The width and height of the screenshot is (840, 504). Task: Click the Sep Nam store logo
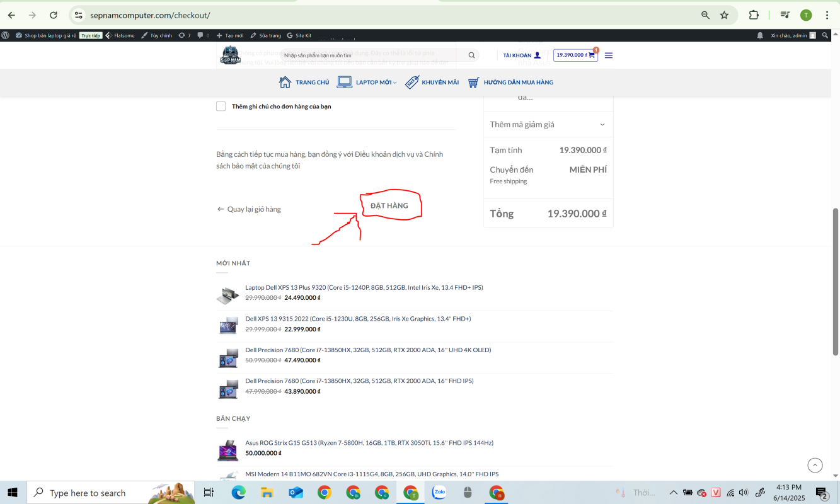coord(231,55)
